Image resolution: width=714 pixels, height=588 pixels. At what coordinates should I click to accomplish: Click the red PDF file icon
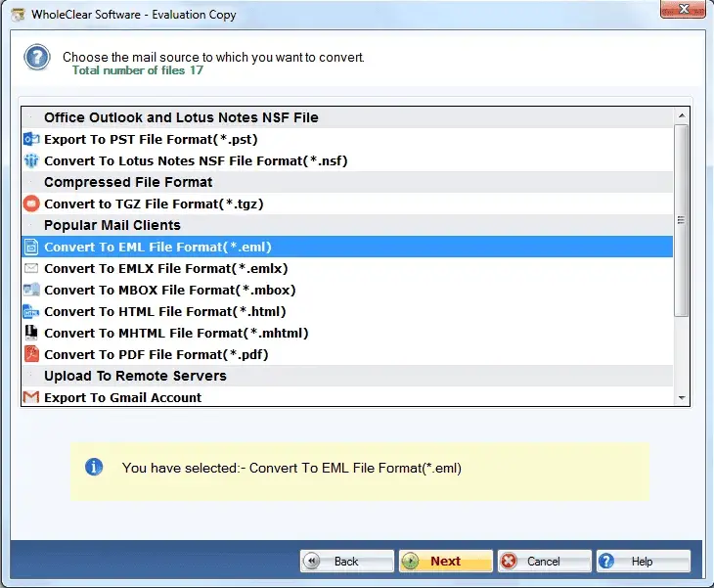tap(31, 354)
